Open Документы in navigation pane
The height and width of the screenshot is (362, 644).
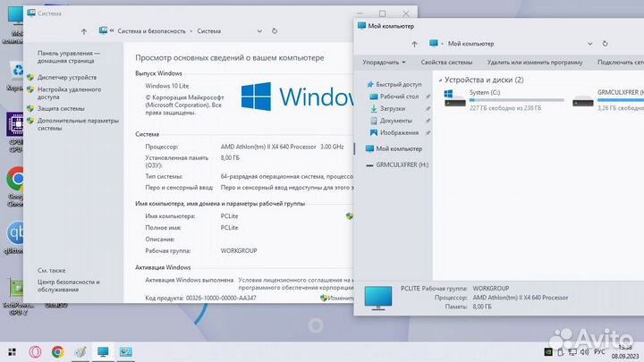[x=395, y=121]
